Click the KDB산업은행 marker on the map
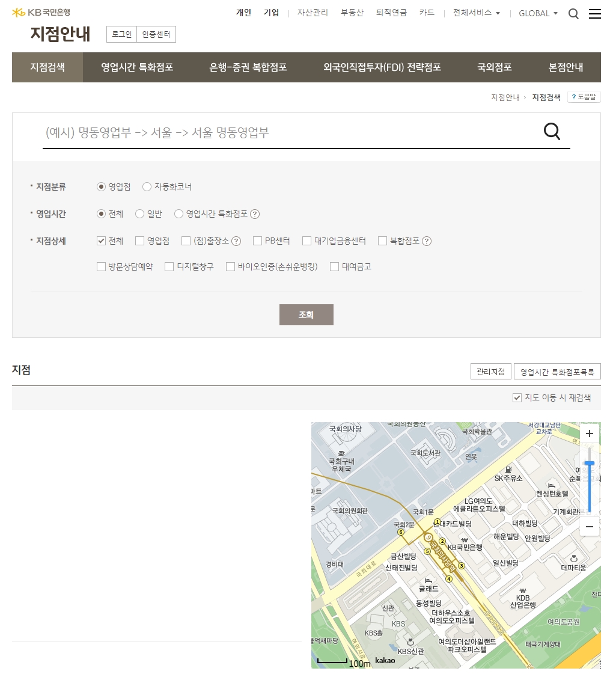The image size is (616, 680). click(523, 590)
